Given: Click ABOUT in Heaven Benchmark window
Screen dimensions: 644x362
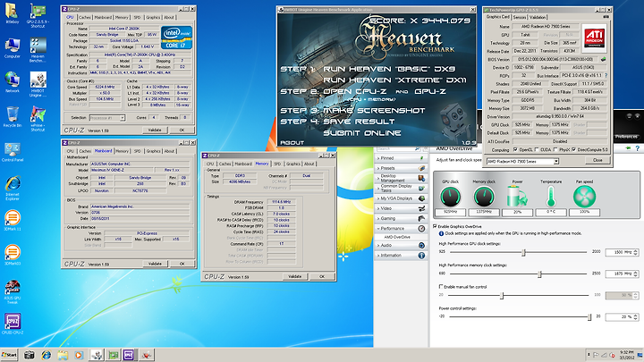Looking at the screenshot, I should click(292, 142).
